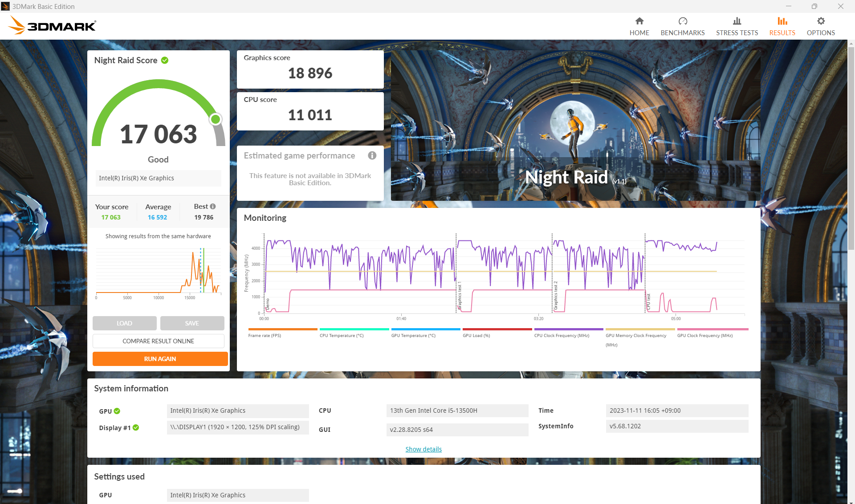Click the GPU field in Settings used
The image size is (855, 504).
coord(238,495)
